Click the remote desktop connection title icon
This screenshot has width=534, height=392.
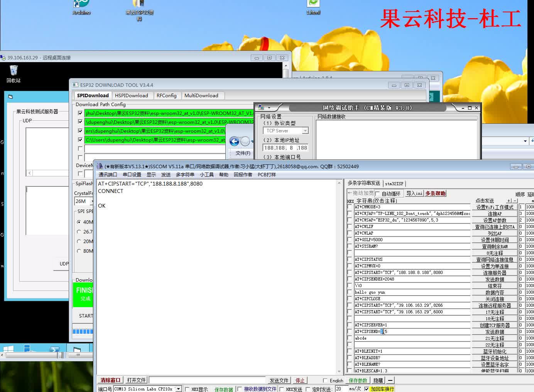click(3, 58)
